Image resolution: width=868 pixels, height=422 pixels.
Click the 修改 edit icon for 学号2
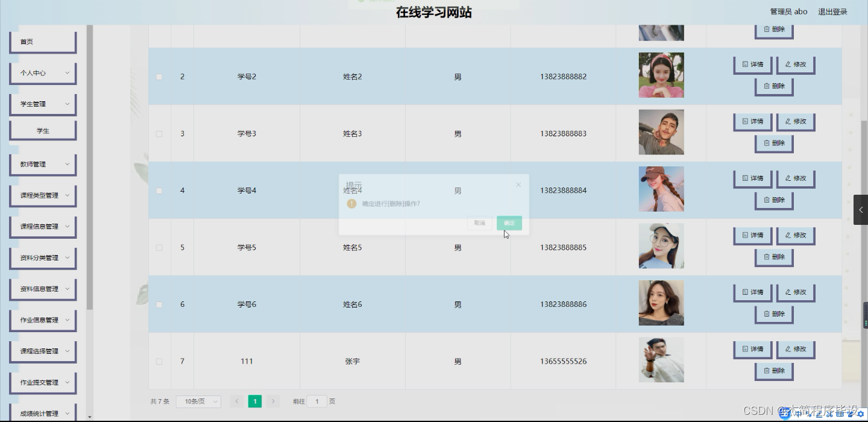pos(796,64)
